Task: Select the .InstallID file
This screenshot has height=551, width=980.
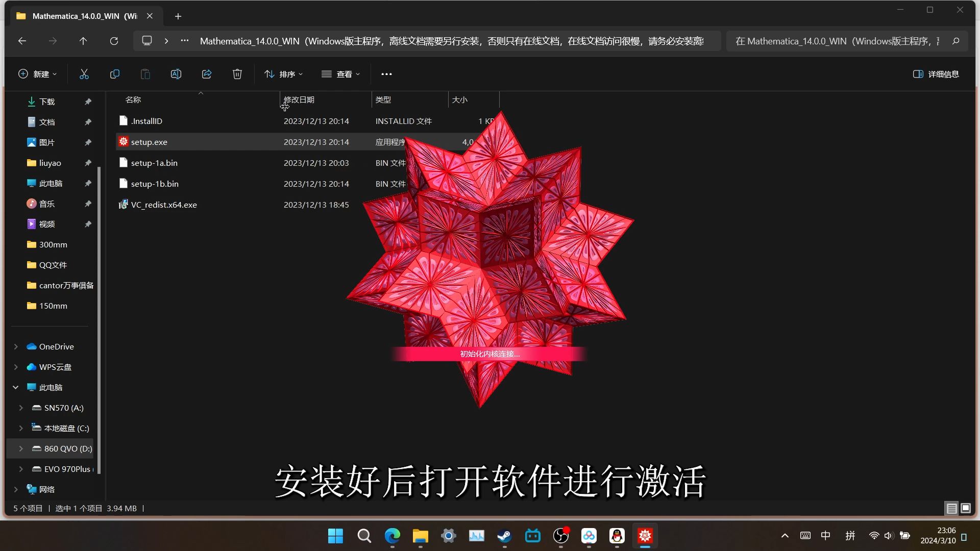Action: click(x=146, y=121)
